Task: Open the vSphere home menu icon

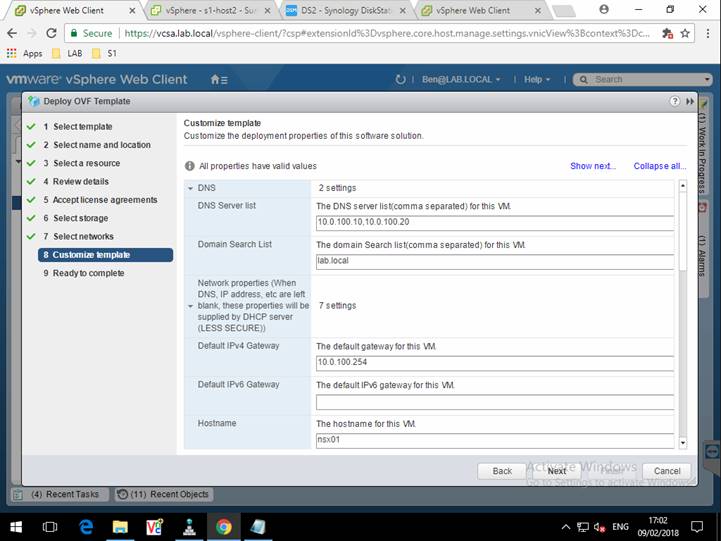Action: pos(219,80)
